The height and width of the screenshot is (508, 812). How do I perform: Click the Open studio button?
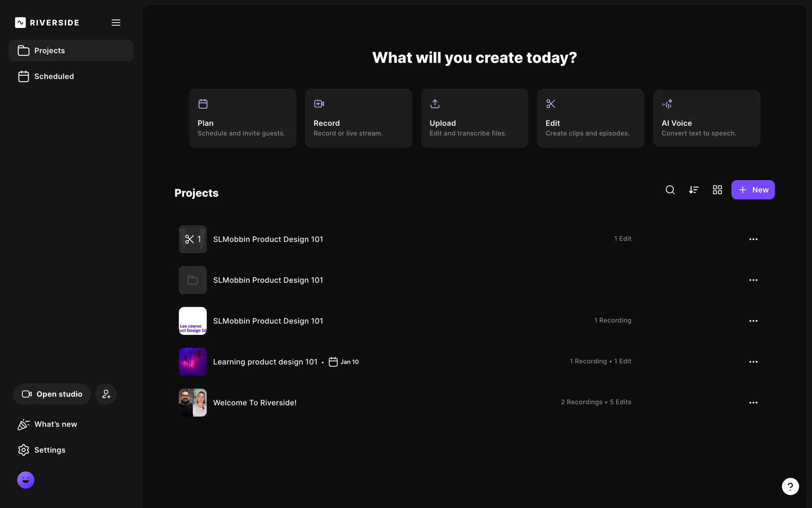point(52,394)
